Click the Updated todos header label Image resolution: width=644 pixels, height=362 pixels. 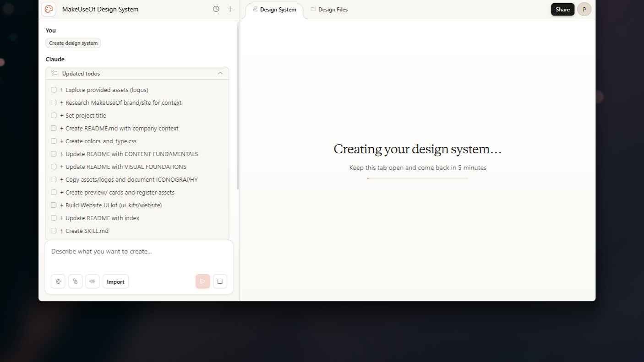point(81,73)
